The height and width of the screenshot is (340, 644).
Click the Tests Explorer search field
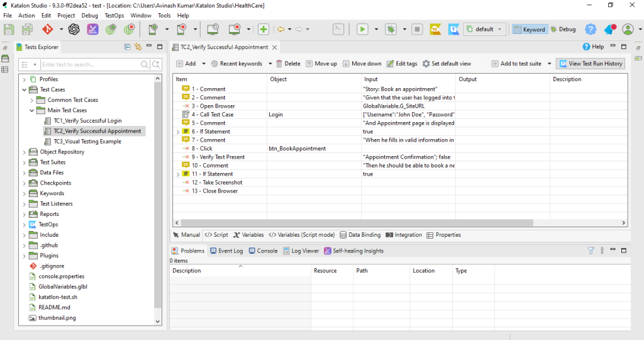click(91, 65)
